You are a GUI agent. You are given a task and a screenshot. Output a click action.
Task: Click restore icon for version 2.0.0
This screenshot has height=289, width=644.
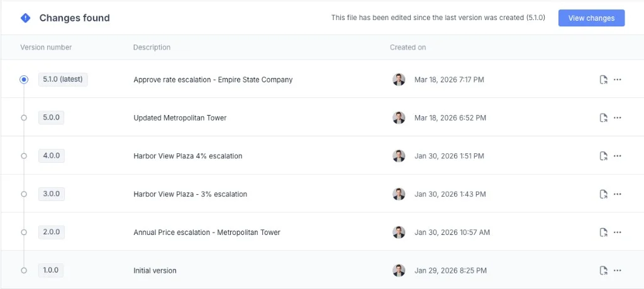(603, 232)
